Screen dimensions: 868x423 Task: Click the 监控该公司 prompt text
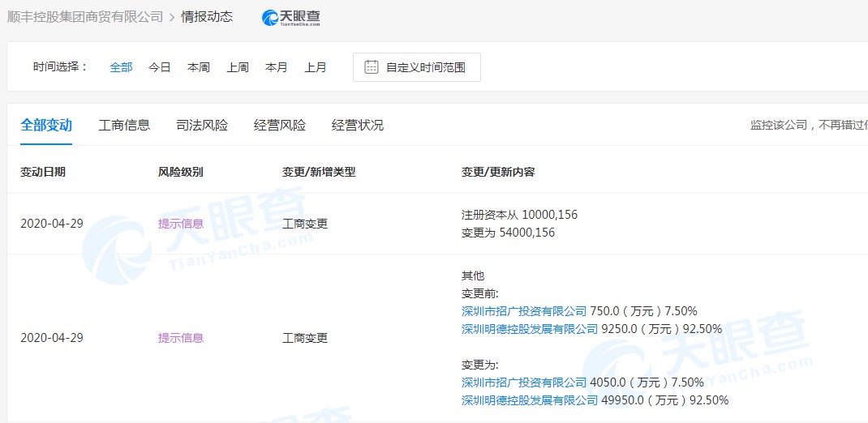point(809,126)
